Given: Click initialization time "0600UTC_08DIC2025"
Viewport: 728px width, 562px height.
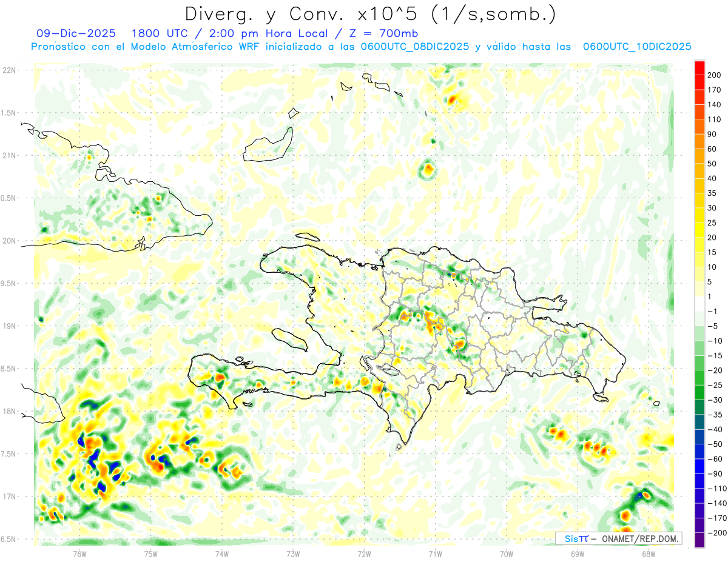Looking at the screenshot, I should click(x=415, y=47).
